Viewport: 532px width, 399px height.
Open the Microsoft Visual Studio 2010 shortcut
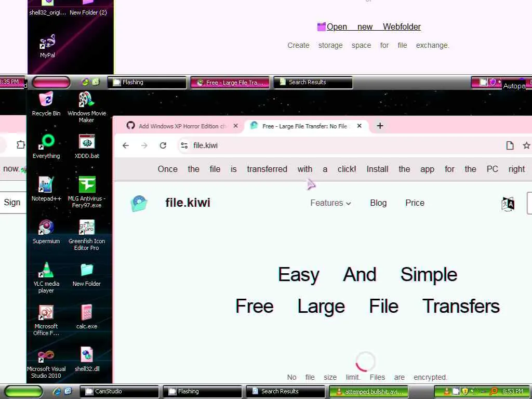46,363
